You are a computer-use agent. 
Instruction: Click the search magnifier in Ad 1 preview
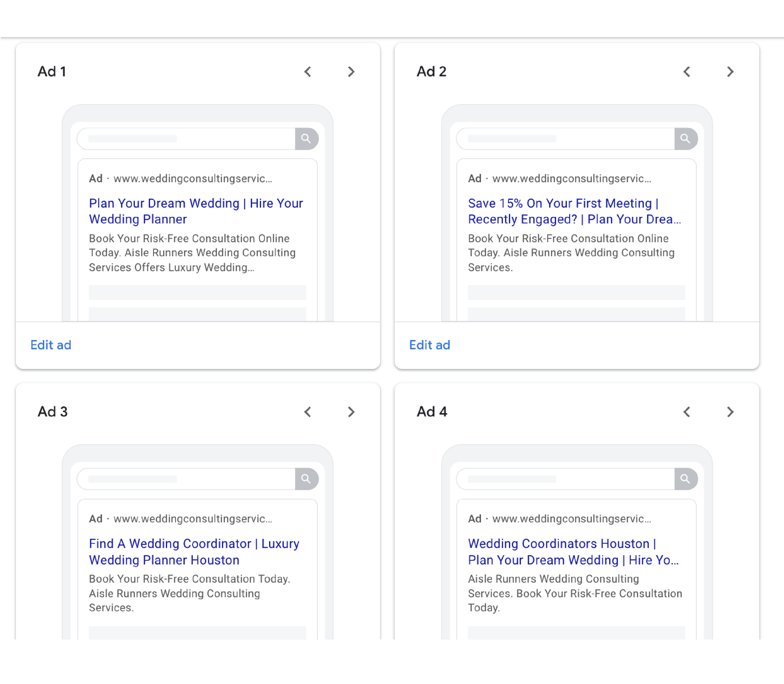pos(306,139)
